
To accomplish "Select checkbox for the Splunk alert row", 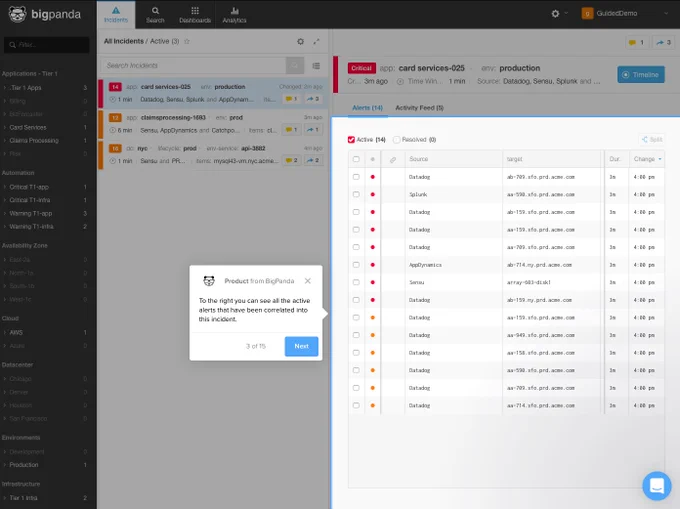I will coord(356,194).
